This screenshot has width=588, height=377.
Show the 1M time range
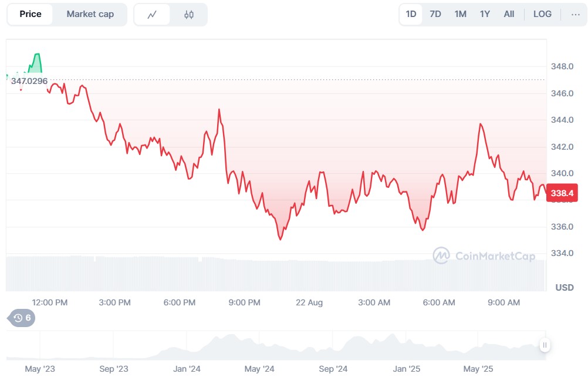[461, 14]
